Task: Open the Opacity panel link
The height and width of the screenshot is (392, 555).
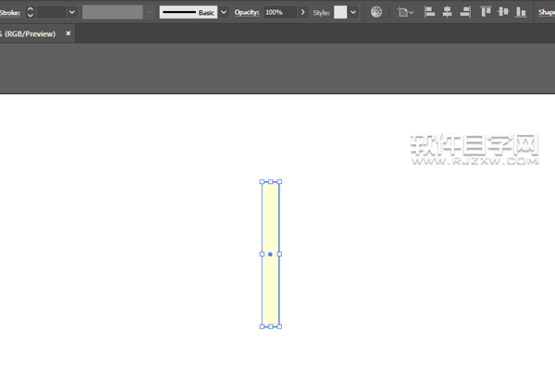Action: pyautogui.click(x=247, y=12)
